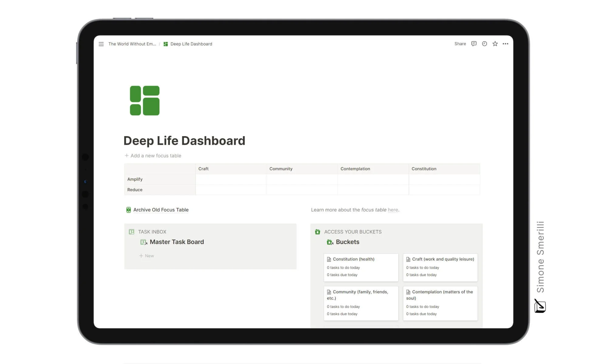Click '0 tasks due today' in Community card
607x364 pixels.
[342, 314]
